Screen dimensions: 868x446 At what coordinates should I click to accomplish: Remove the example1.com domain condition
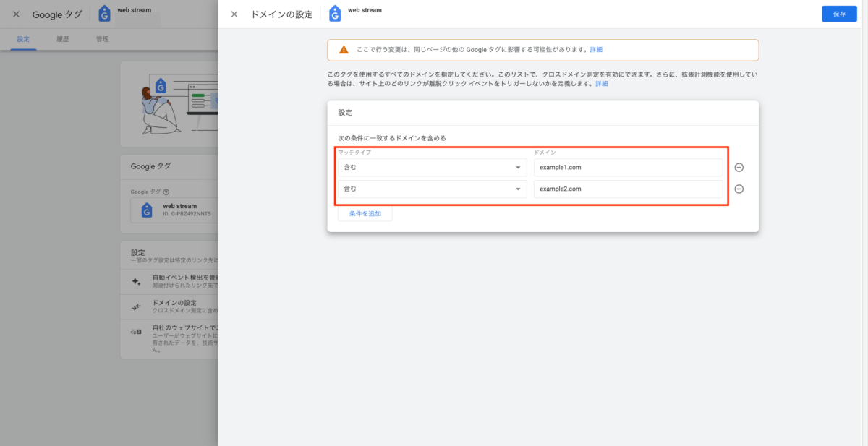coord(739,167)
